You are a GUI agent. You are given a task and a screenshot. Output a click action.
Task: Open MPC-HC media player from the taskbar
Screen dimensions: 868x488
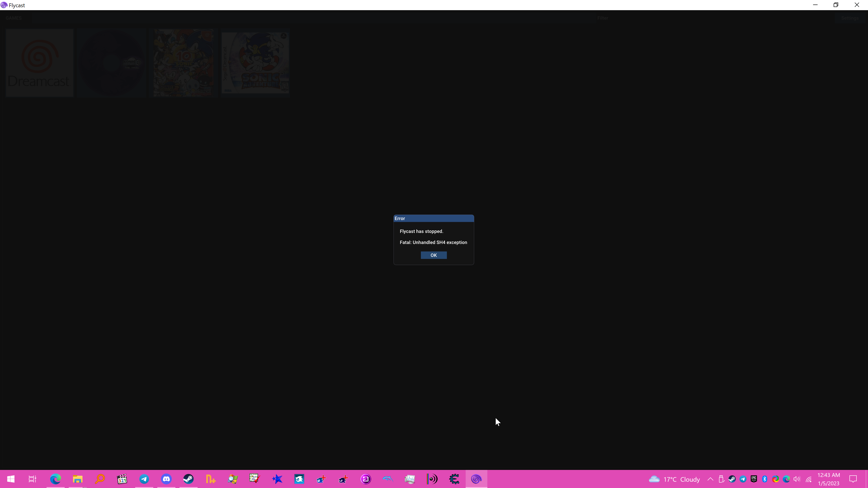tap(122, 479)
